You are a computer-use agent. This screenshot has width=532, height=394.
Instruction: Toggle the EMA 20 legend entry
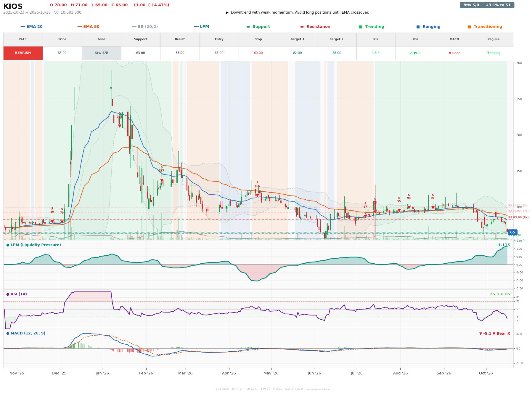32,27
